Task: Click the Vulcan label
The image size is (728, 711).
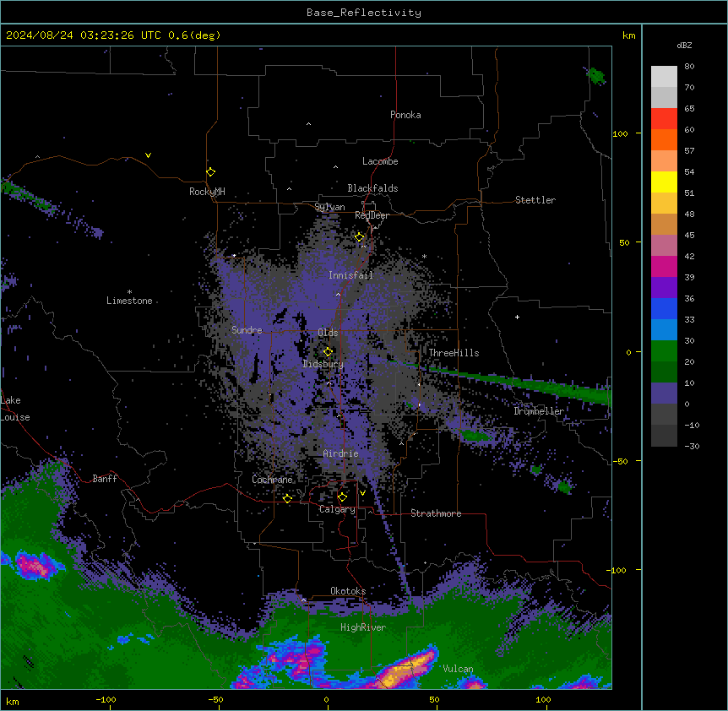Action: pos(458,669)
